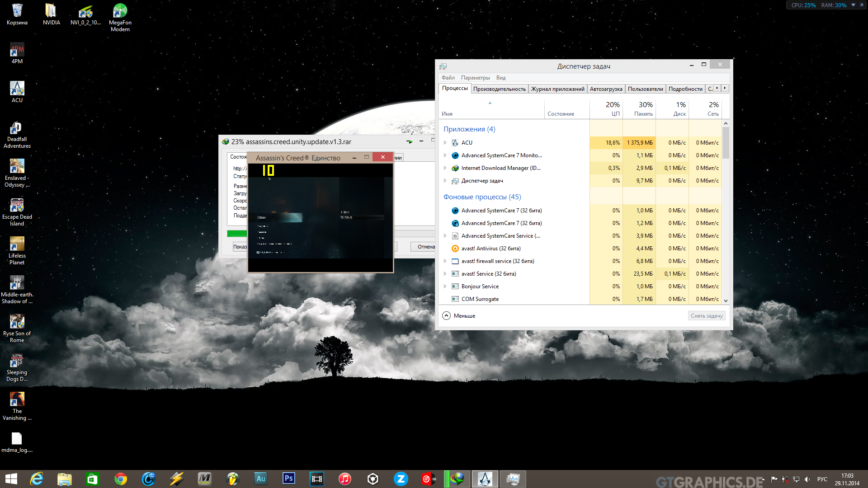Open Google Chrome from the taskbar
Image resolution: width=868 pixels, height=488 pixels.
[120, 479]
